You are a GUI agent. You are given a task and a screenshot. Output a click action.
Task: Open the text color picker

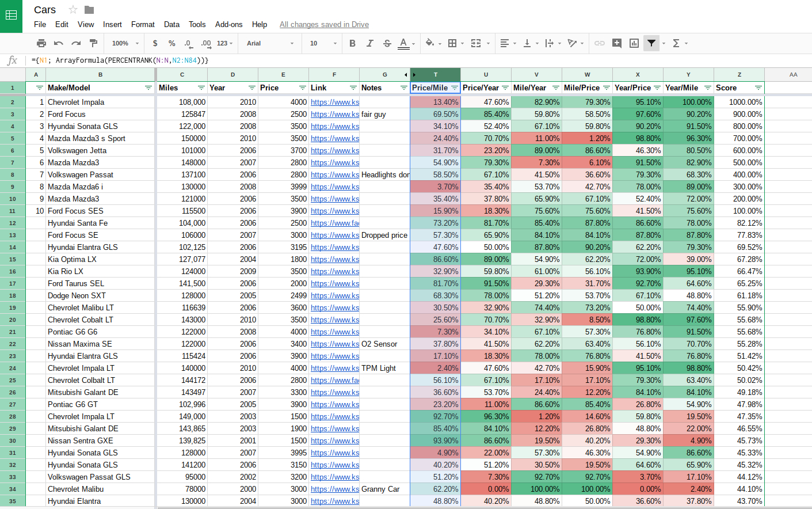tap(404, 43)
